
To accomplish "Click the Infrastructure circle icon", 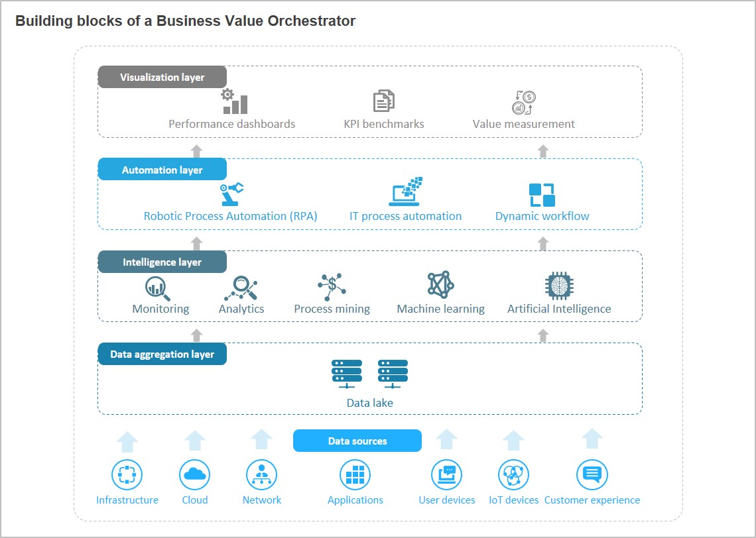I will 127,475.
